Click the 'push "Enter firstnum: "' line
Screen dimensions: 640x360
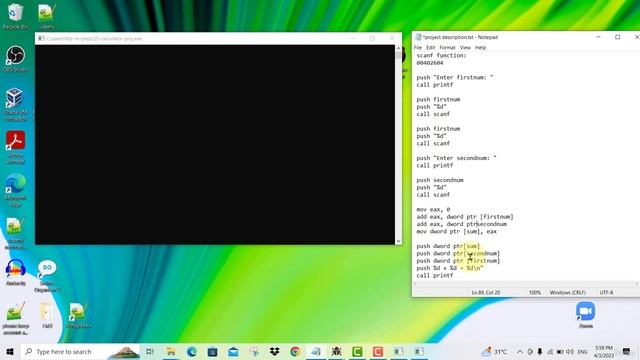point(455,77)
